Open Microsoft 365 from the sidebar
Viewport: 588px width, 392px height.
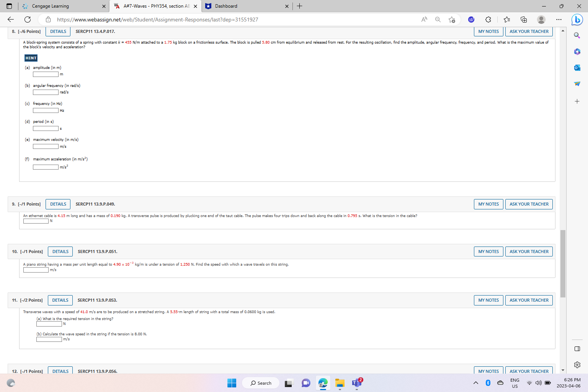[x=577, y=52]
